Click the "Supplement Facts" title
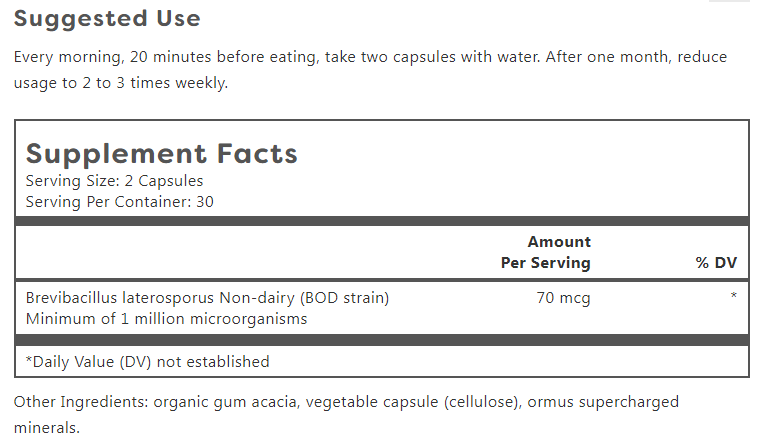The height and width of the screenshot is (448, 766). point(161,154)
